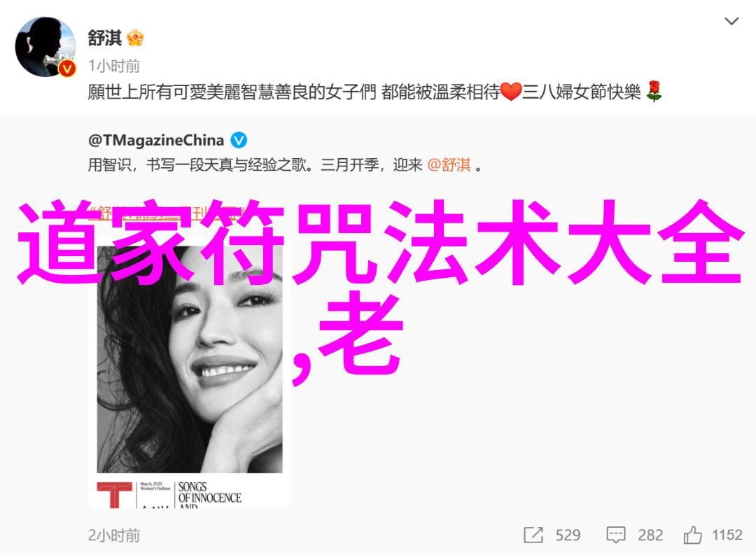Open the orange @舒淇 mention

[449, 165]
